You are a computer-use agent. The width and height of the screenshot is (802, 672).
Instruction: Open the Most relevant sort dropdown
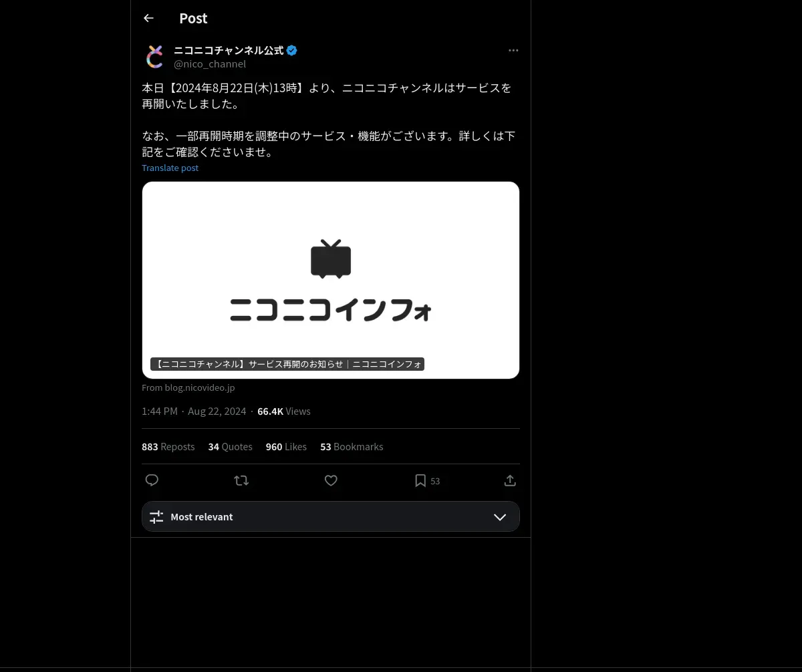click(x=331, y=516)
